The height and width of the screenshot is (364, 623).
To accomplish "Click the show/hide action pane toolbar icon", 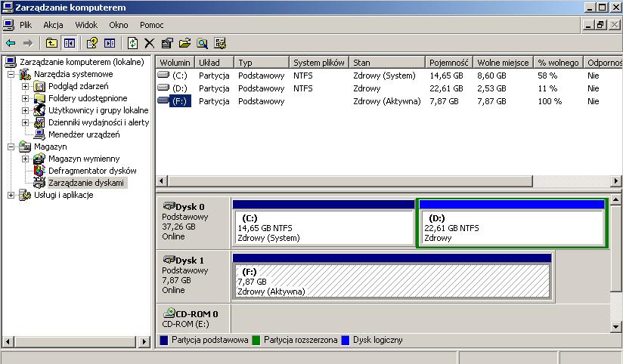I will pyautogui.click(x=110, y=43).
